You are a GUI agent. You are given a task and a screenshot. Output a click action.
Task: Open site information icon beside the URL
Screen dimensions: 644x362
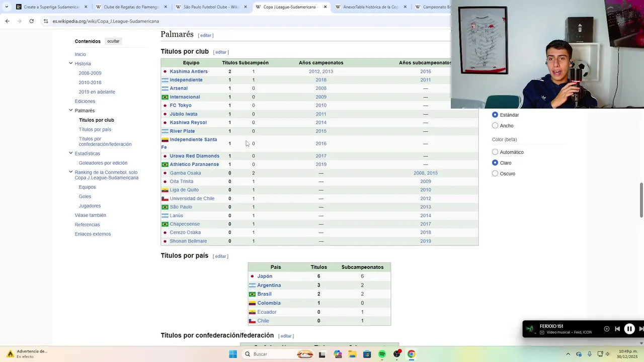pos(46,21)
